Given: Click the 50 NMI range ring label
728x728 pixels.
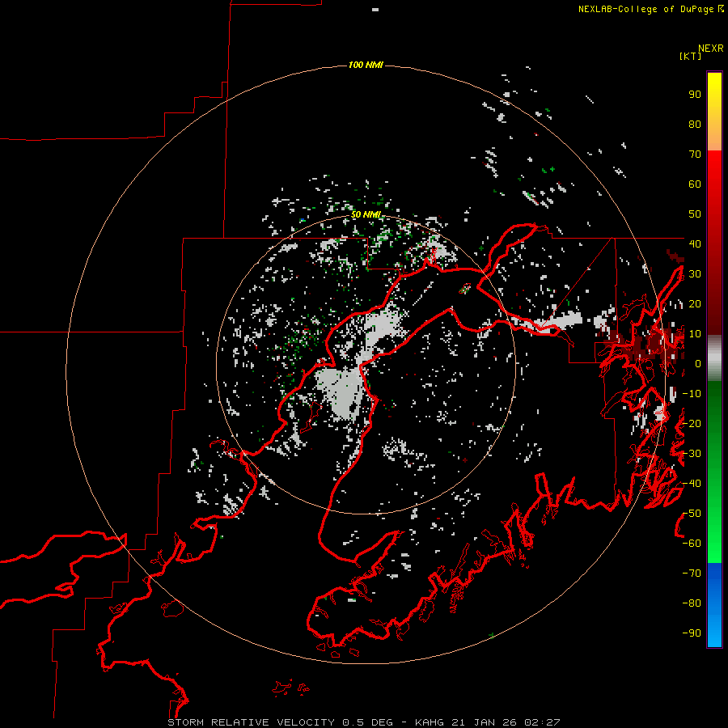Looking at the screenshot, I should [x=366, y=214].
